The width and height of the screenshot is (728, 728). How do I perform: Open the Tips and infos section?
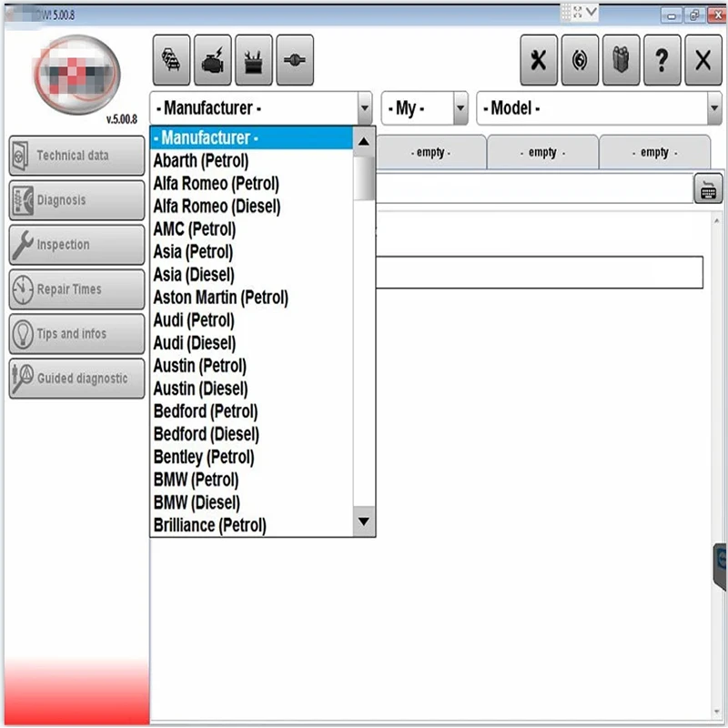tap(76, 334)
